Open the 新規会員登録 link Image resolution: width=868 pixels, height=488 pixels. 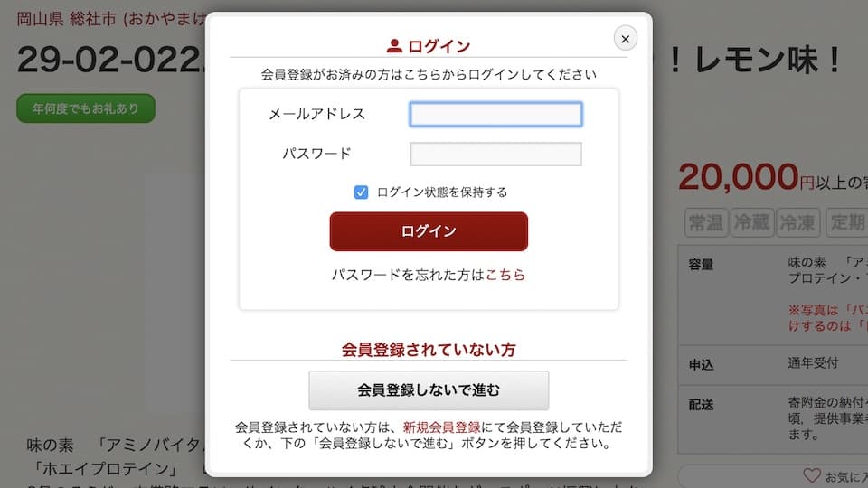(442, 427)
